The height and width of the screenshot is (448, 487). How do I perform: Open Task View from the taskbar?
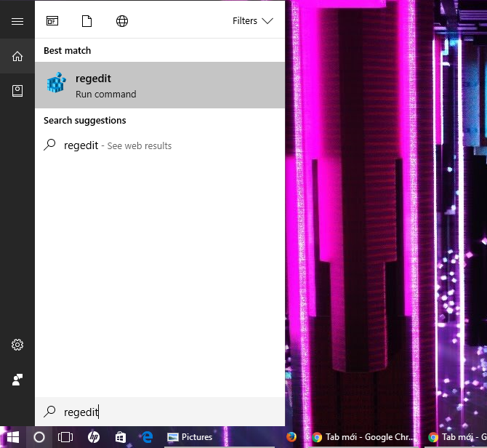pyautogui.click(x=65, y=437)
